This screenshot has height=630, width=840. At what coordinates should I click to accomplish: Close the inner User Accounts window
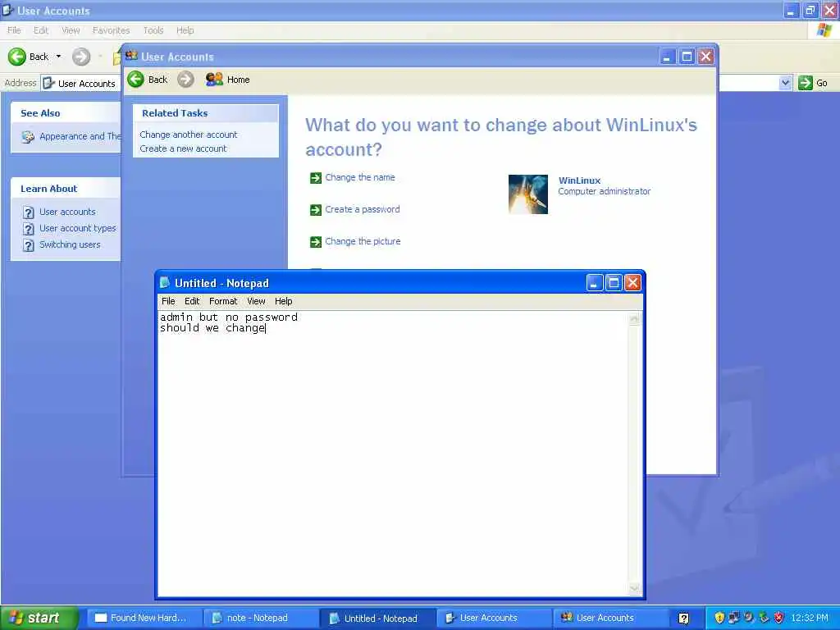click(705, 57)
